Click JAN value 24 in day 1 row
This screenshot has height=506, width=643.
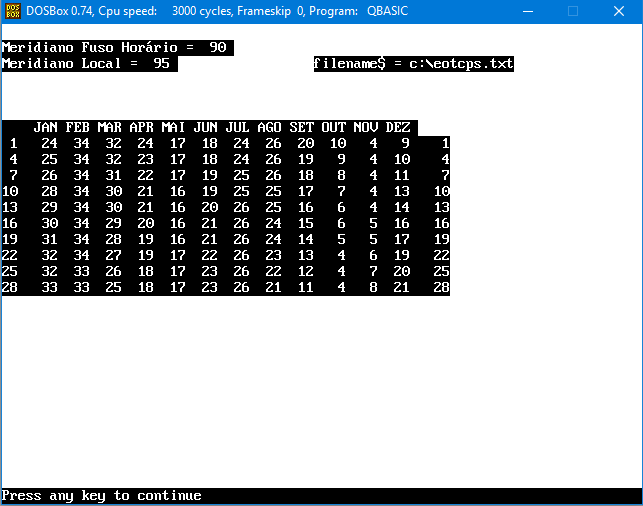click(x=50, y=144)
